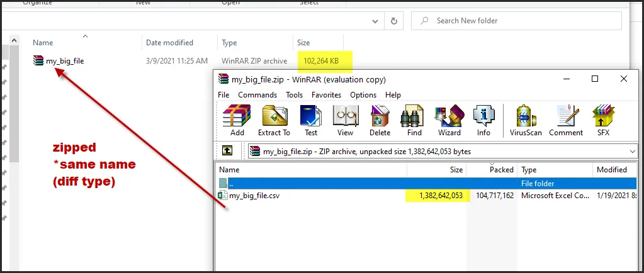
Task: Maximize the WinRAR window
Action: 594,79
